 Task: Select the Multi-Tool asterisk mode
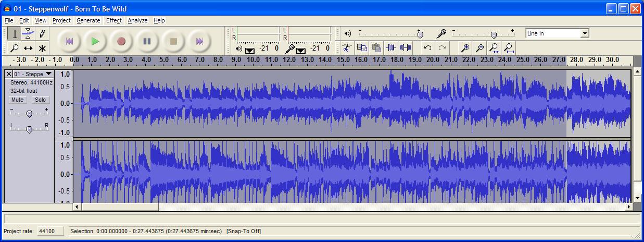point(42,48)
